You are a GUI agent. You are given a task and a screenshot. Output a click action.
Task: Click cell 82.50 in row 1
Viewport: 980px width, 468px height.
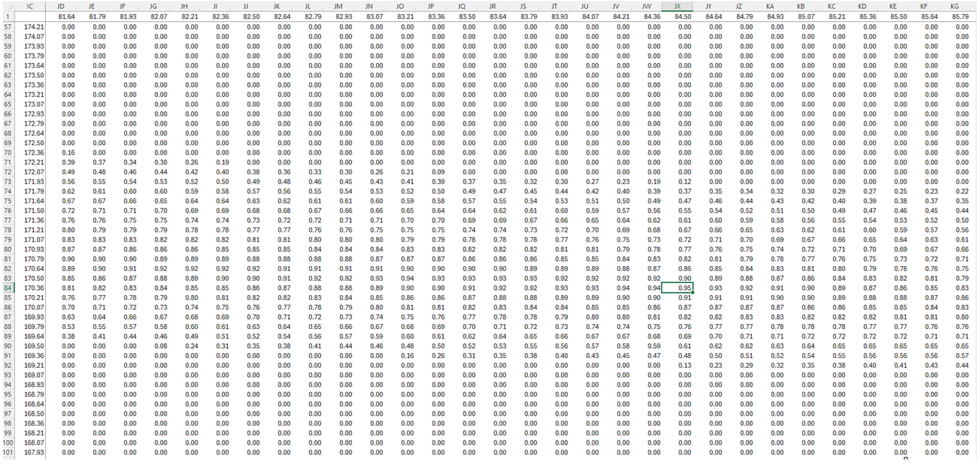(x=246, y=16)
